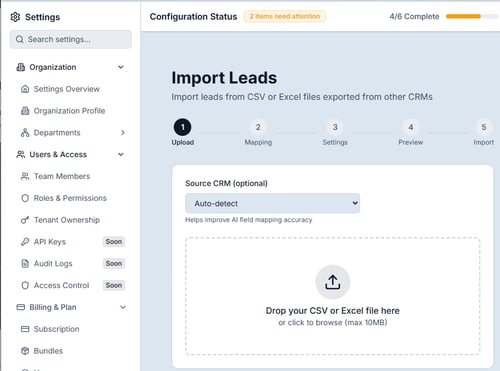Open the Subscription page
This screenshot has height=371, width=500.
click(x=57, y=329)
